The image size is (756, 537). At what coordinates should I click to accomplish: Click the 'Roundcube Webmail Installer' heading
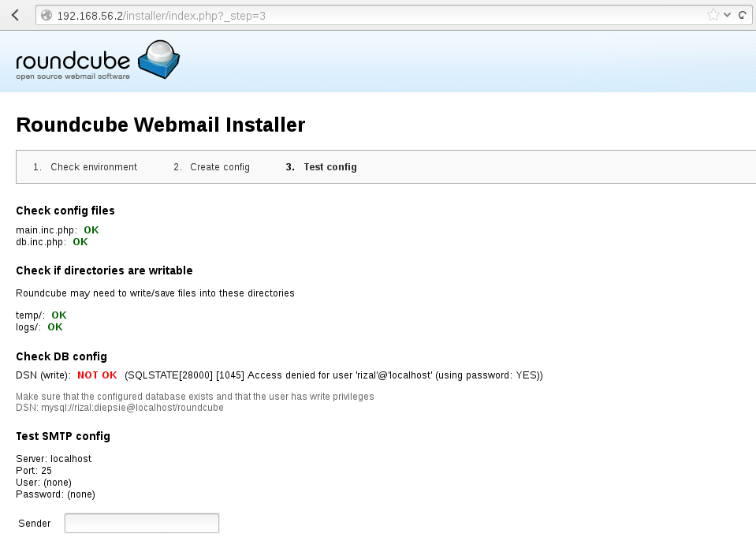point(161,125)
